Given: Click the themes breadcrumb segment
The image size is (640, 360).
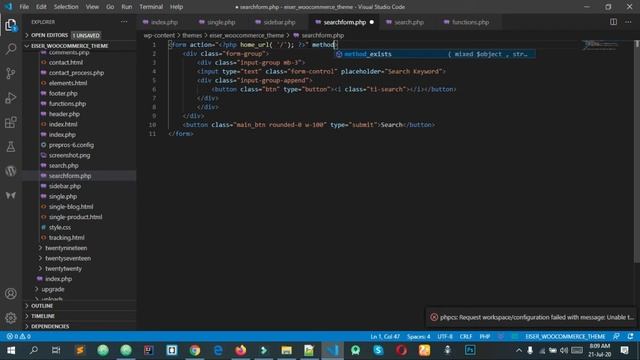Looking at the screenshot, I should click(192, 36).
